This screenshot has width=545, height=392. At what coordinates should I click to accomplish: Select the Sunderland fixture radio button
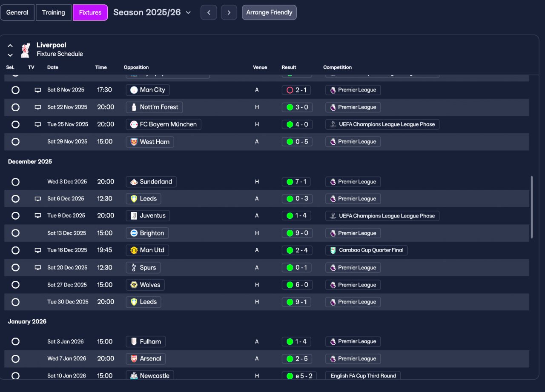[x=15, y=182]
